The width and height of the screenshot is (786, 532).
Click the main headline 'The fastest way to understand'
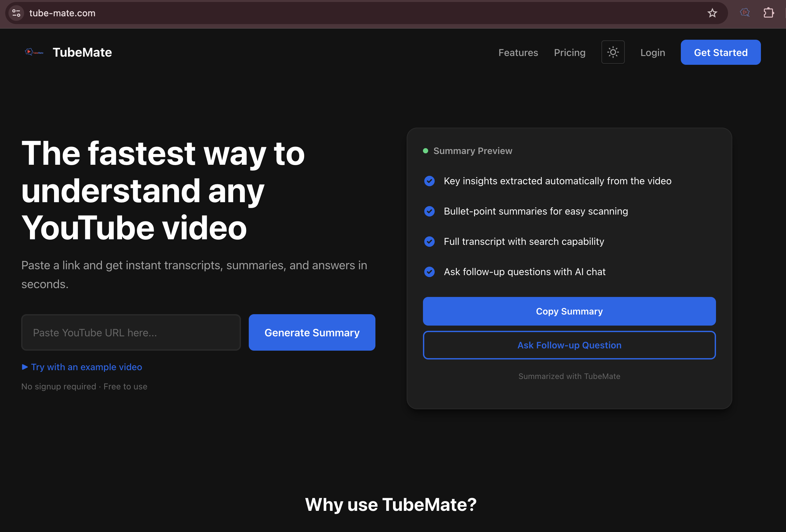tap(163, 190)
